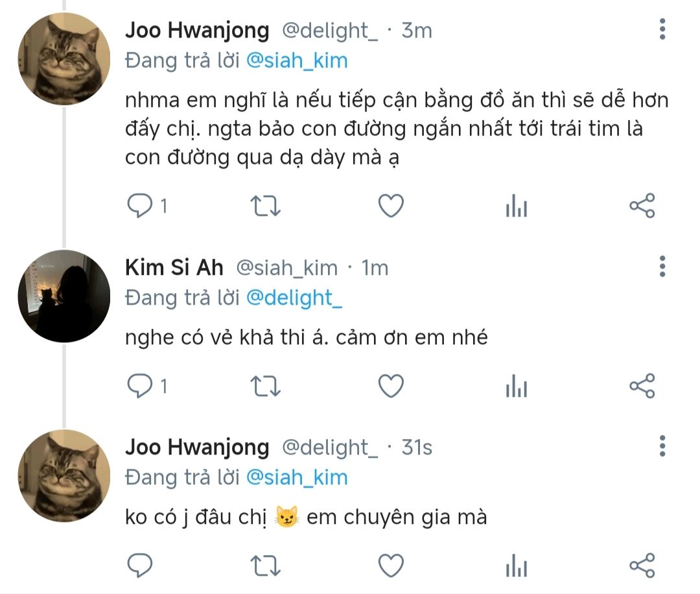
Task: Open Joo Hwanjong's cat avatar on first tweet
Action: pyautogui.click(x=64, y=59)
